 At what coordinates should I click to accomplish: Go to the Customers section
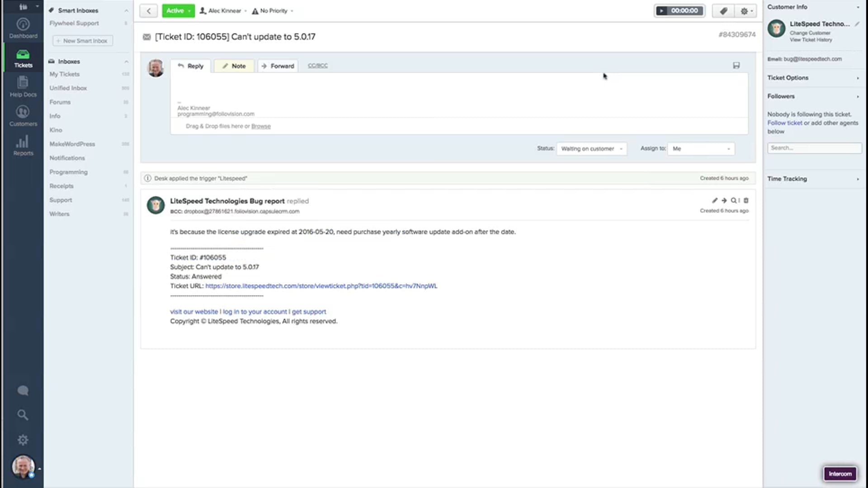pyautogui.click(x=23, y=116)
